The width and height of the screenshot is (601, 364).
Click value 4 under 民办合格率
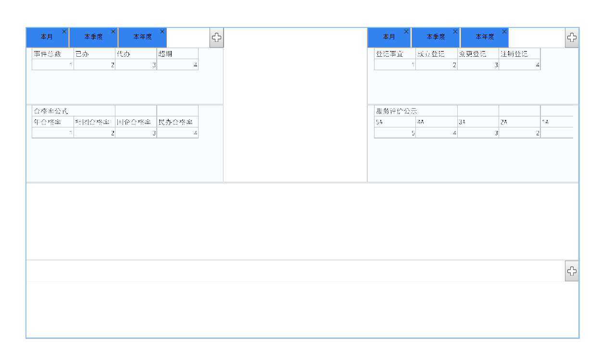pyautogui.click(x=177, y=133)
